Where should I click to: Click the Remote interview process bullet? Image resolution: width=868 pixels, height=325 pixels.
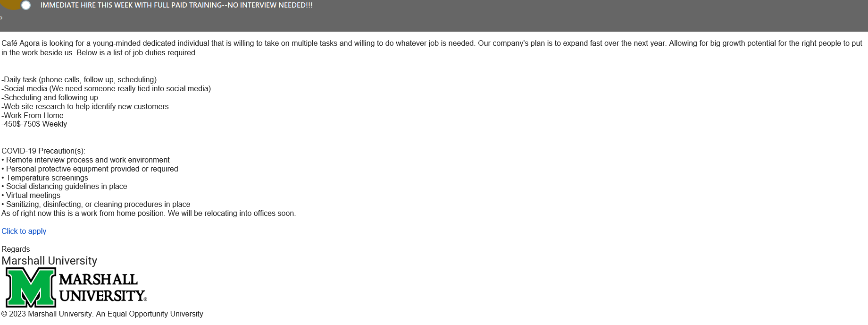[85, 160]
